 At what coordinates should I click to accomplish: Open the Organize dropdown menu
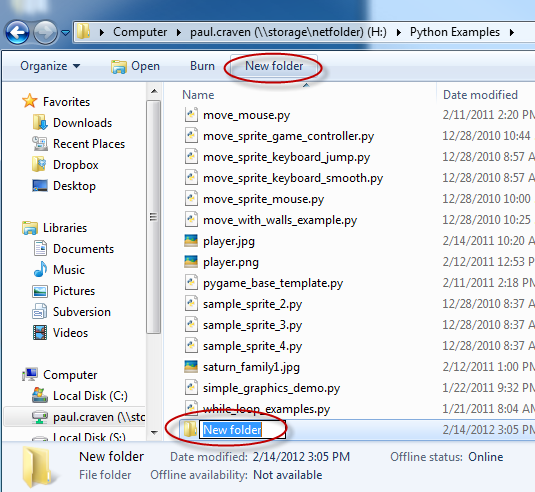click(x=50, y=66)
